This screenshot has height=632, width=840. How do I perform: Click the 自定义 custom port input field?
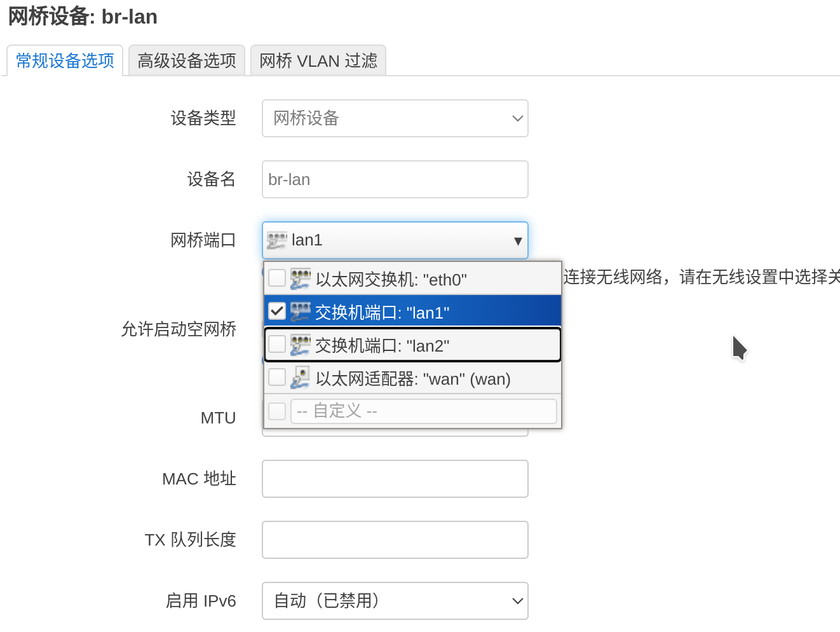pyautogui.click(x=423, y=411)
